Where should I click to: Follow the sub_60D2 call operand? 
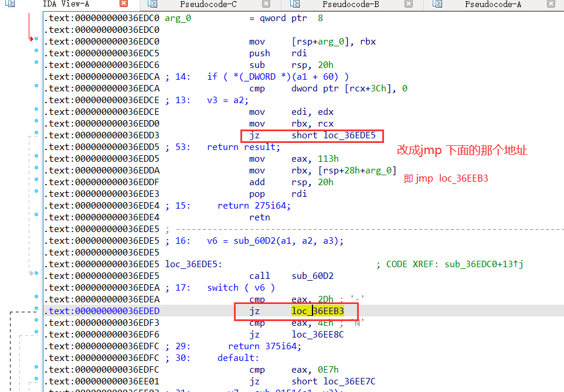tap(312, 276)
